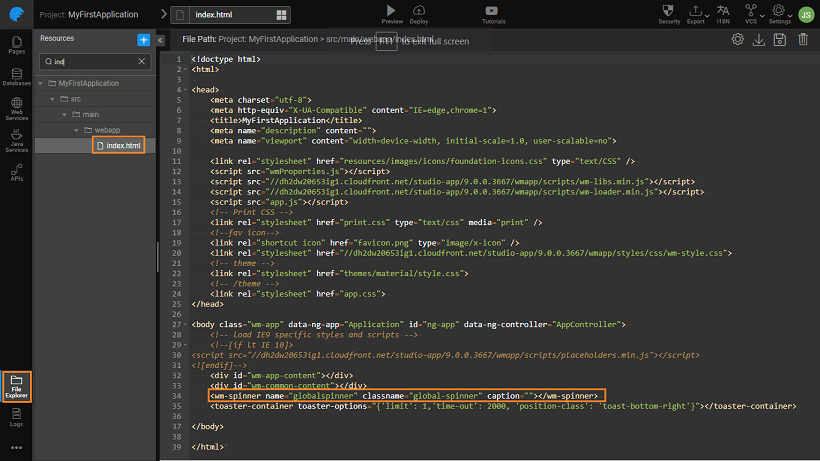Open the APIs panel
The width and height of the screenshot is (820, 461).
point(16,171)
